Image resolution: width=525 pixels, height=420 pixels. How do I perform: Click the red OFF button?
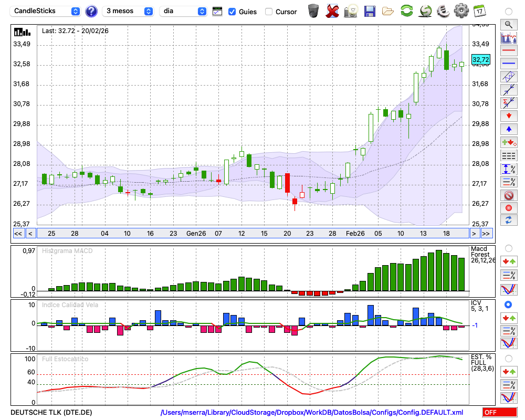tap(499, 413)
